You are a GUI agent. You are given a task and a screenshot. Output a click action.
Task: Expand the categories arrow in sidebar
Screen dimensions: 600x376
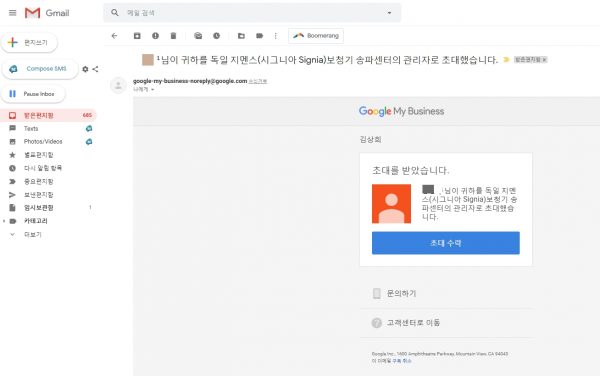[x=4, y=221]
